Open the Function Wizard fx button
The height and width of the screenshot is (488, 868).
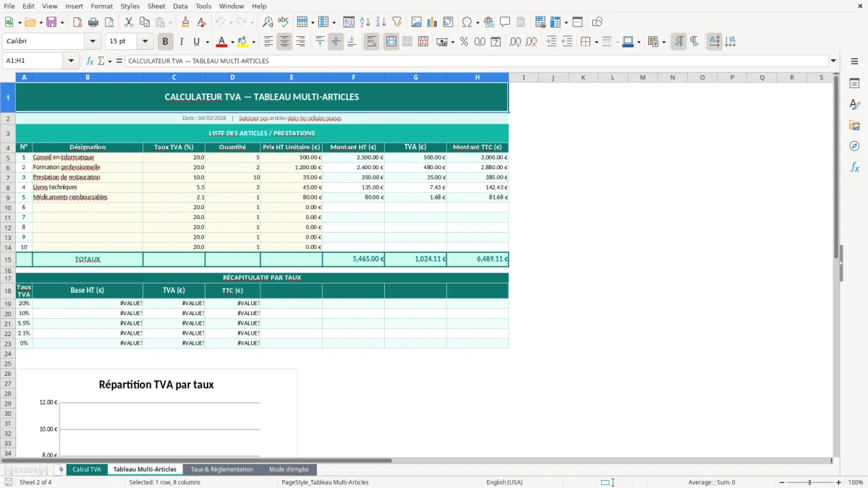pyautogui.click(x=90, y=61)
